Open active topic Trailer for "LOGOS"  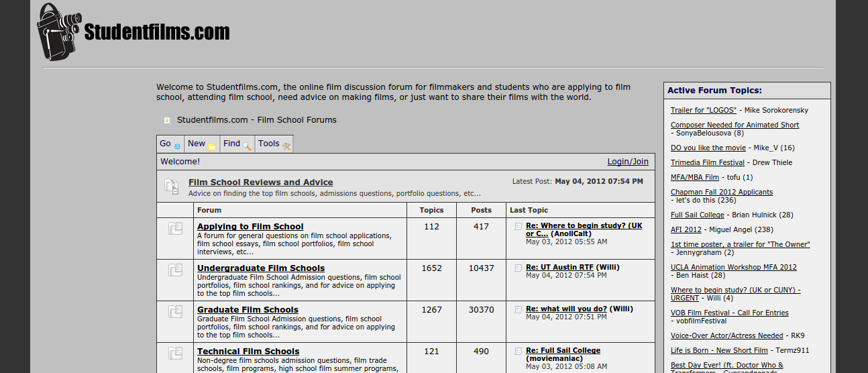[x=704, y=110]
